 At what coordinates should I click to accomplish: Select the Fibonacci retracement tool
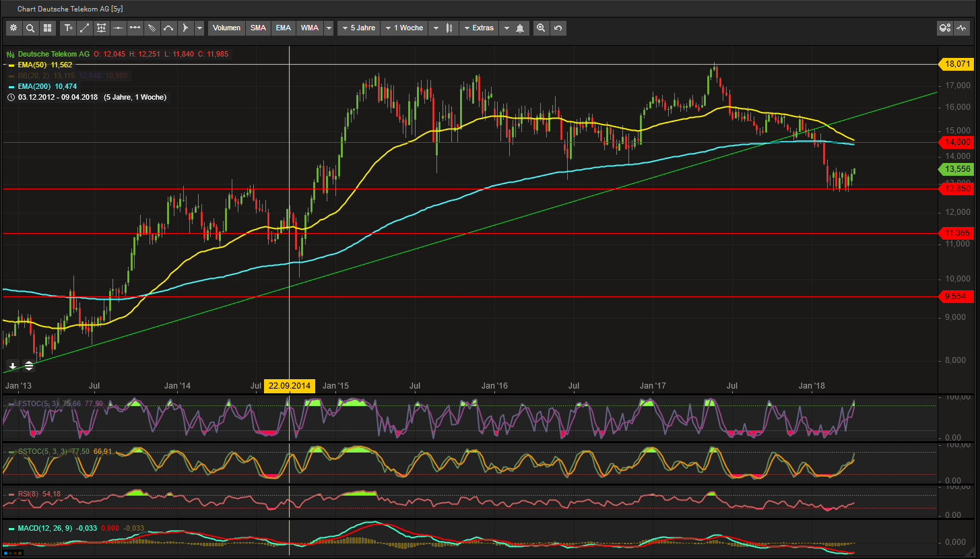click(x=101, y=28)
